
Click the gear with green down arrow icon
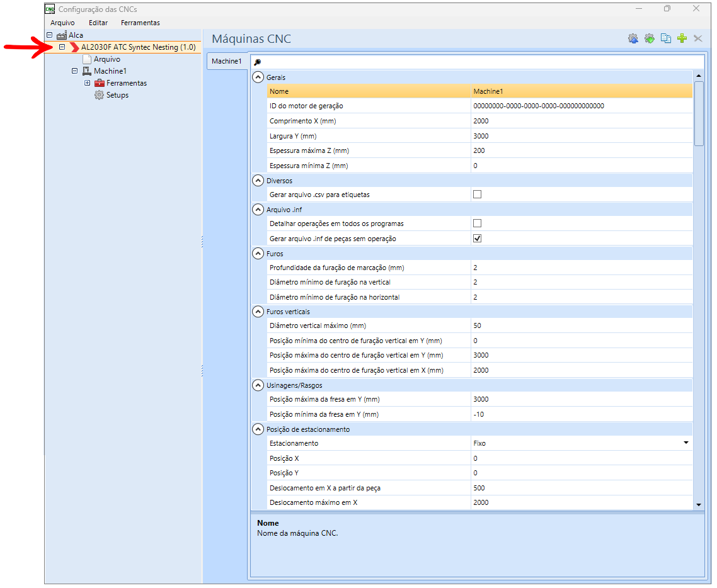(650, 39)
